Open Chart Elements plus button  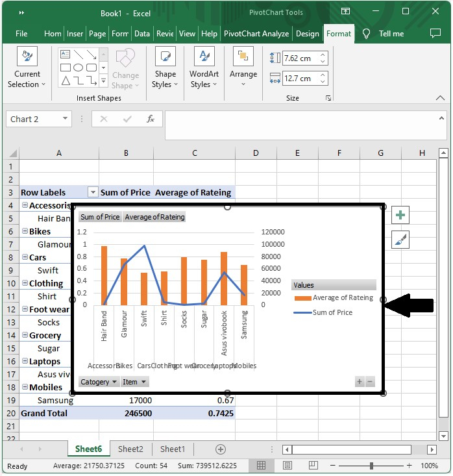coord(400,215)
